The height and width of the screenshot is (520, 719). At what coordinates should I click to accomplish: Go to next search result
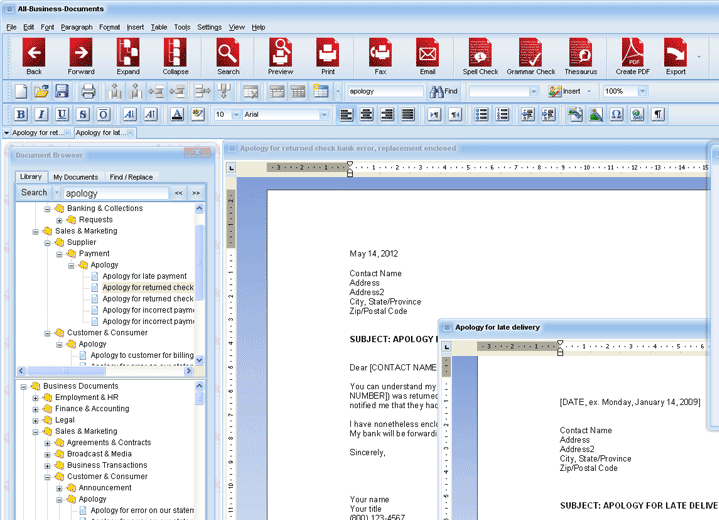196,193
